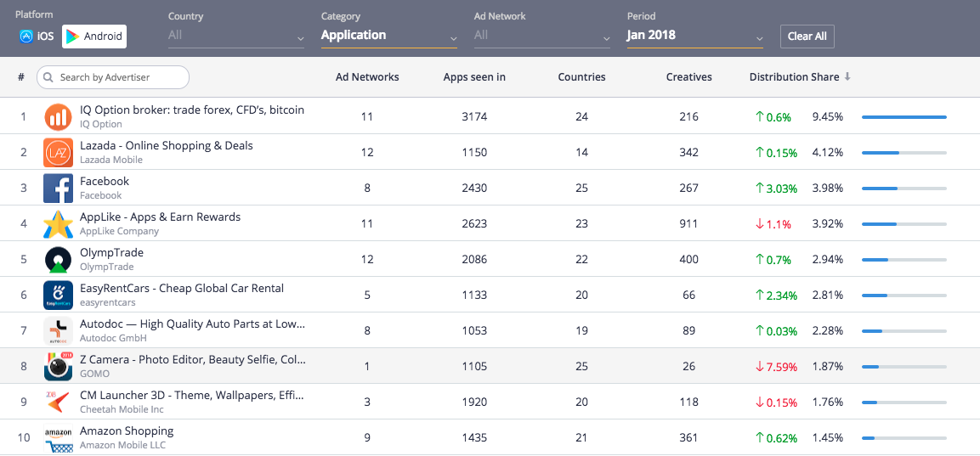Screen dimensions: 980x456
Task: Click OlympTrade's 2.94% share value
Action: (828, 259)
